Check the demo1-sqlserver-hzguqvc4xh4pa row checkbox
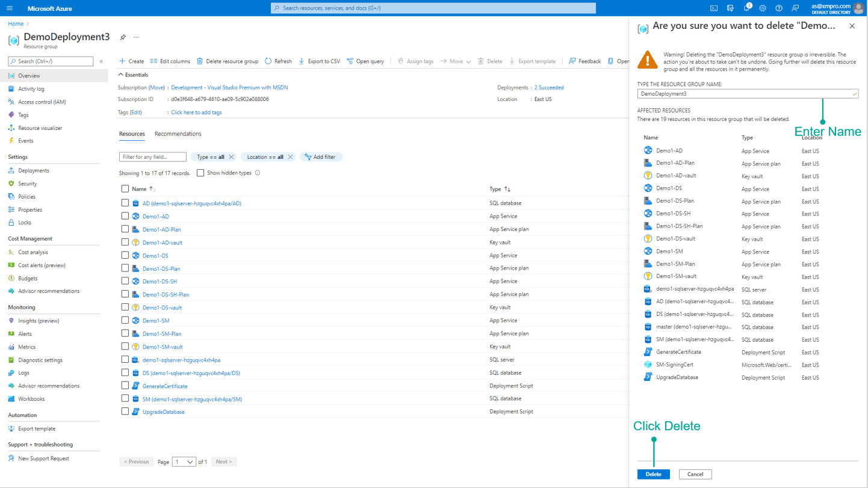The width and height of the screenshot is (868, 488). 125,360
